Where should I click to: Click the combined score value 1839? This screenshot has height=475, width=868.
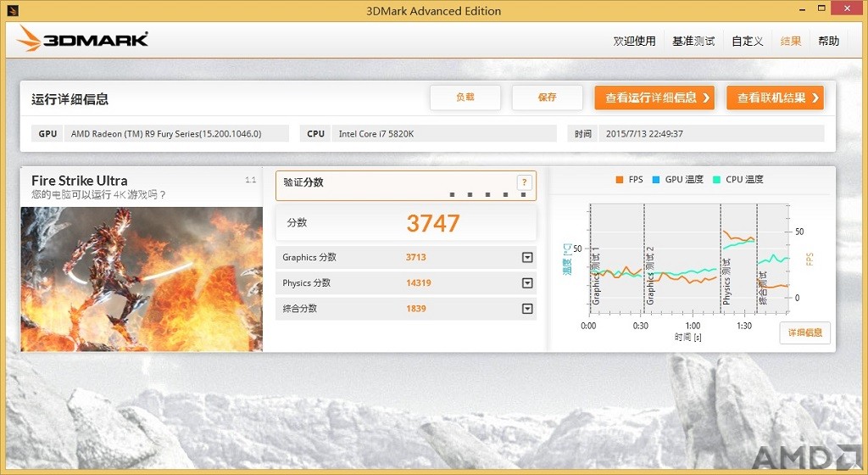click(x=415, y=309)
